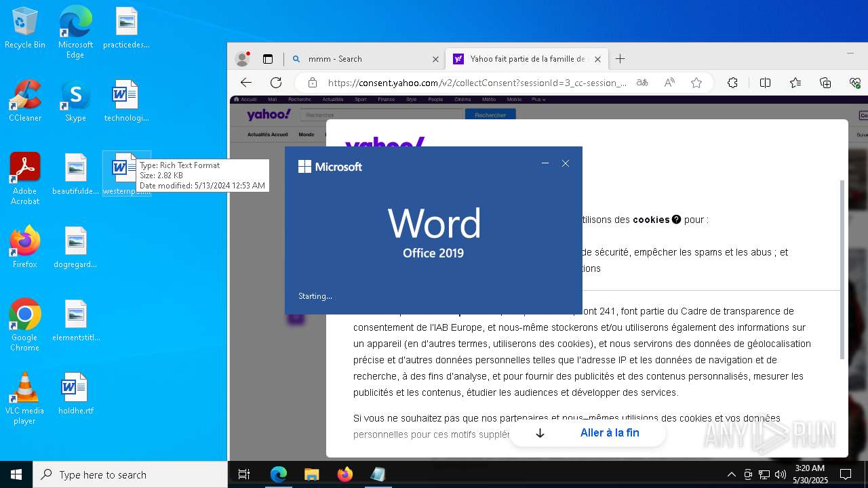The height and width of the screenshot is (488, 868).
Task: Open the translate page icon in address bar
Action: pos(642,83)
